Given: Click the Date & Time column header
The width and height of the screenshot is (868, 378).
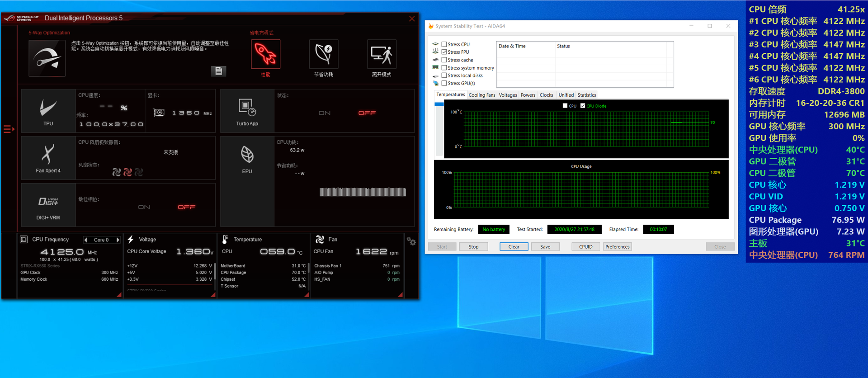Looking at the screenshot, I should 526,46.
